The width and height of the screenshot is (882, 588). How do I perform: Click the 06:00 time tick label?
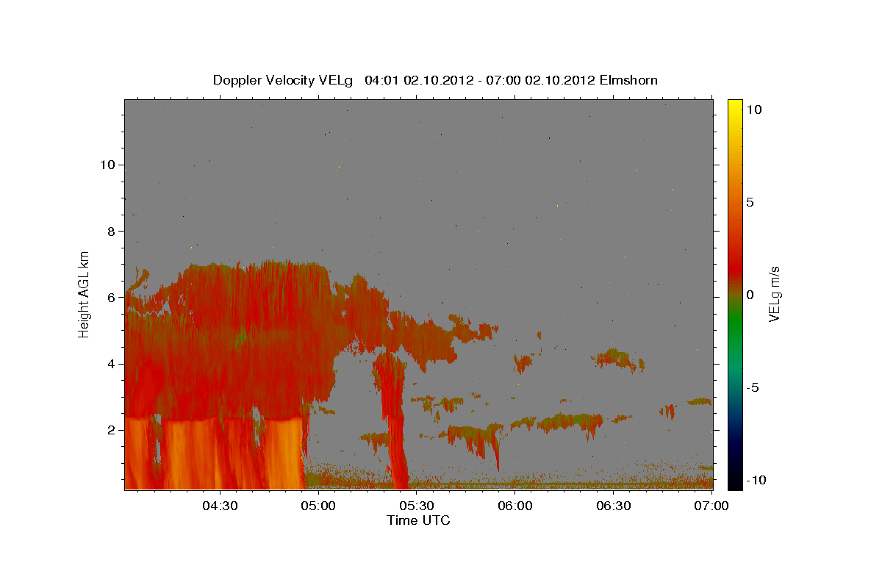pyautogui.click(x=515, y=506)
